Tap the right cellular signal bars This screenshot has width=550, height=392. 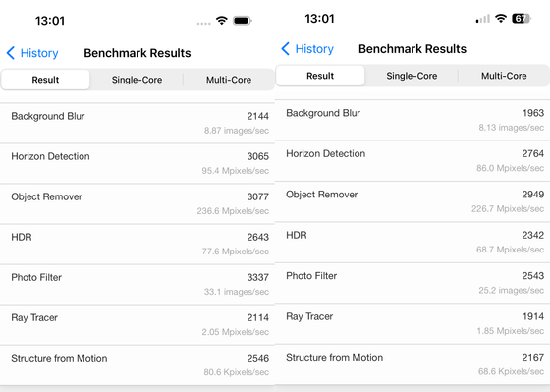point(482,19)
